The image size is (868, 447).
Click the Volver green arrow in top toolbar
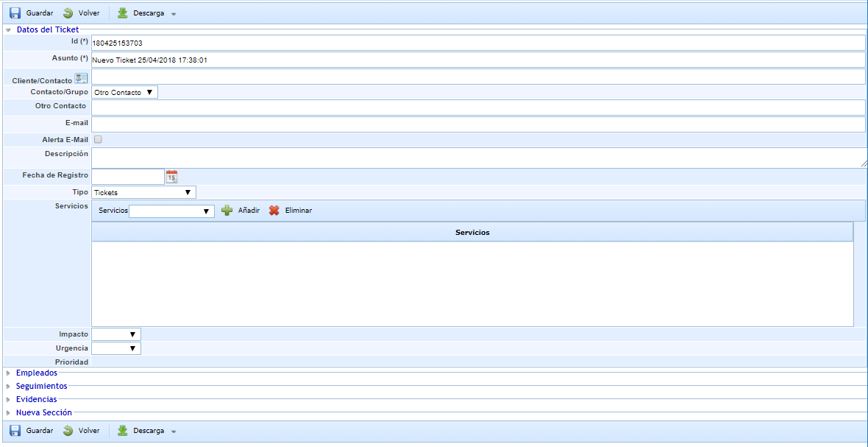tap(68, 13)
